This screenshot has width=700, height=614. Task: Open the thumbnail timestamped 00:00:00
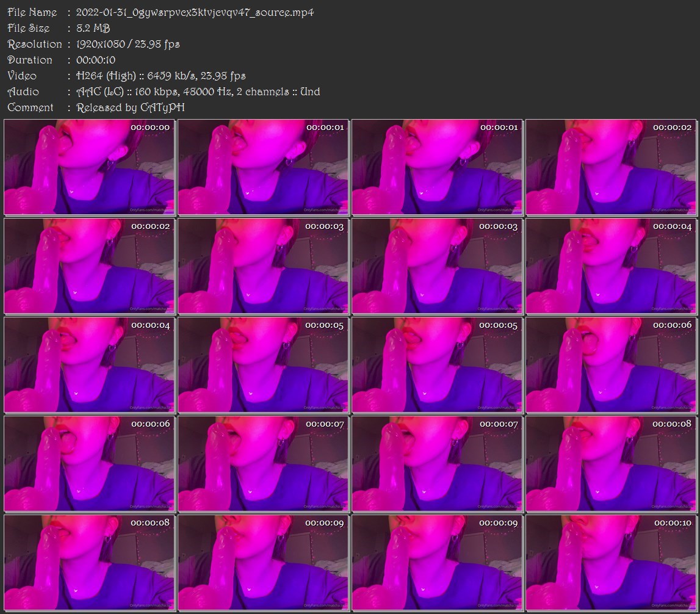tap(89, 167)
